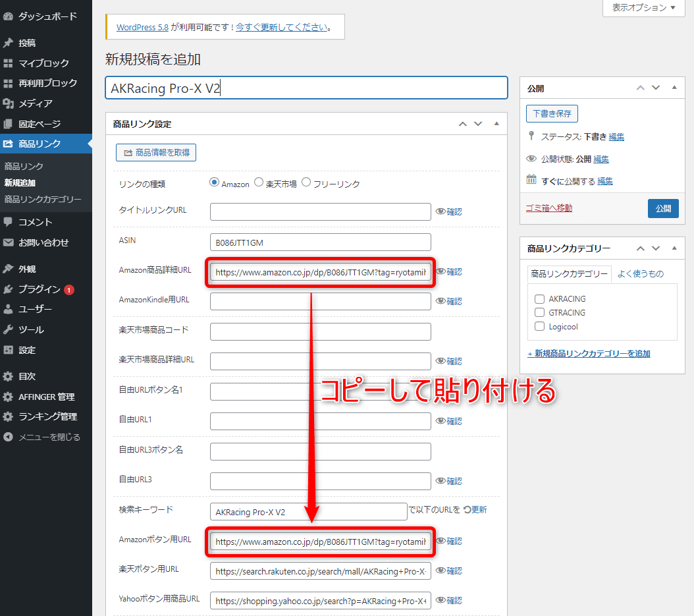This screenshot has width=694, height=616.
Task: Select the 楽天市場 radio button
Action: [259, 182]
